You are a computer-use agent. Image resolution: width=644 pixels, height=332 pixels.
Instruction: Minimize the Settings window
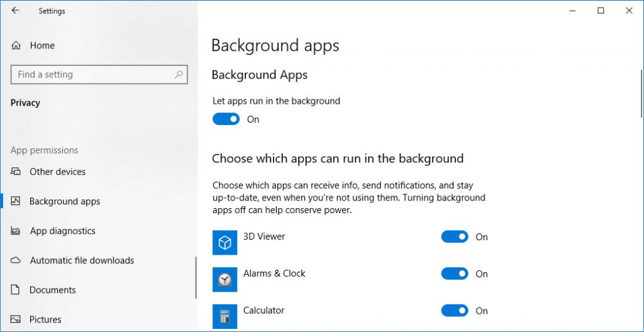tap(572, 11)
